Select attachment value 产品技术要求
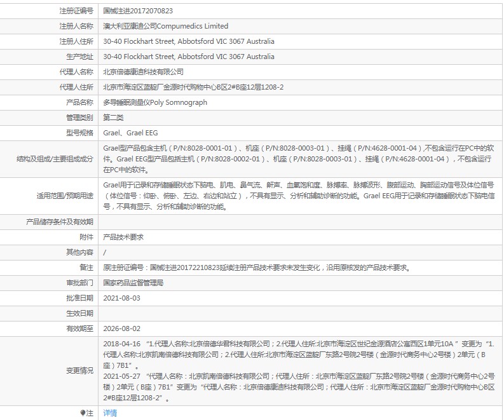Image resolution: width=504 pixels, height=420 pixels. point(123,237)
